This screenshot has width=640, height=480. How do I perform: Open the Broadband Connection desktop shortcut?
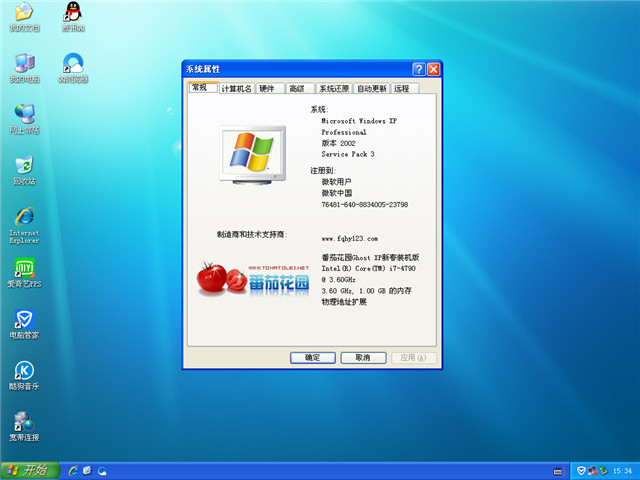pyautogui.click(x=24, y=427)
